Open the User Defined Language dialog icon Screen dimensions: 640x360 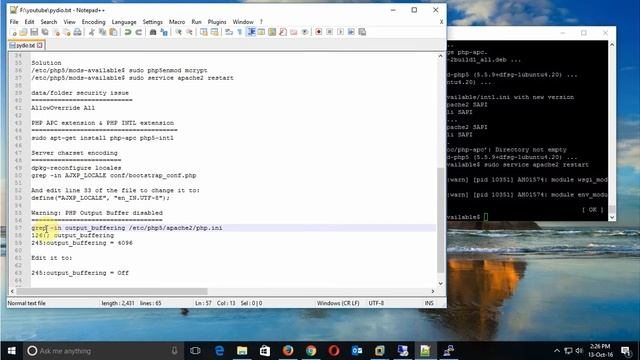(x=261, y=32)
